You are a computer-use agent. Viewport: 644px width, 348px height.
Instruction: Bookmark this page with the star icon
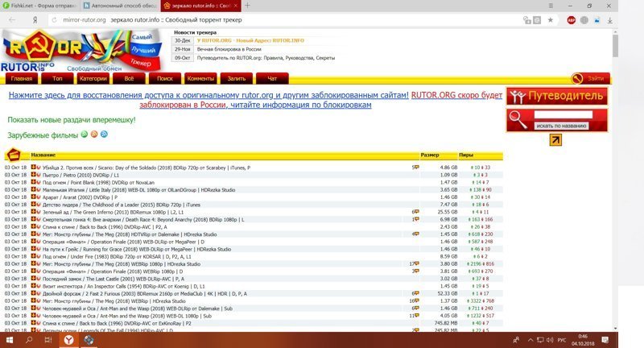tap(551, 20)
